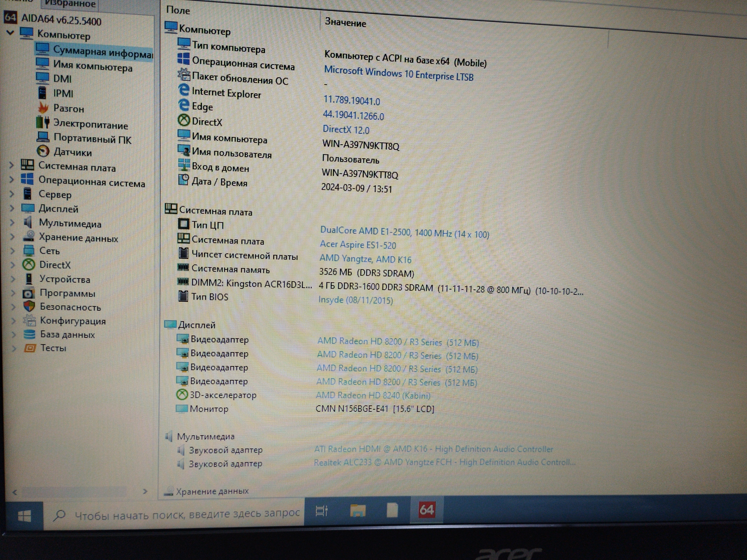Screen dimensions: 747x560
Task: Click Вход в домен row
Action: 288,170
